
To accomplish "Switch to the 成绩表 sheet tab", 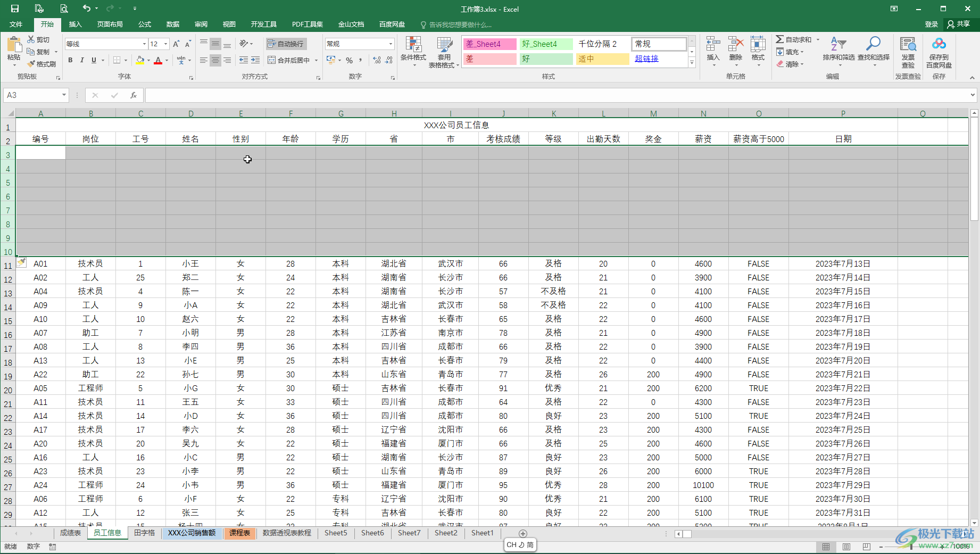I will pyautogui.click(x=70, y=533).
